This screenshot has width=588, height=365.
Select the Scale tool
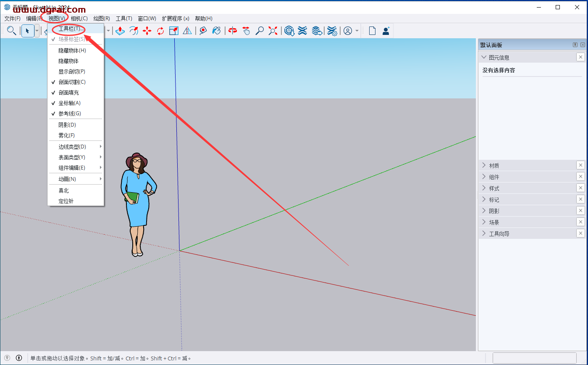pos(174,31)
